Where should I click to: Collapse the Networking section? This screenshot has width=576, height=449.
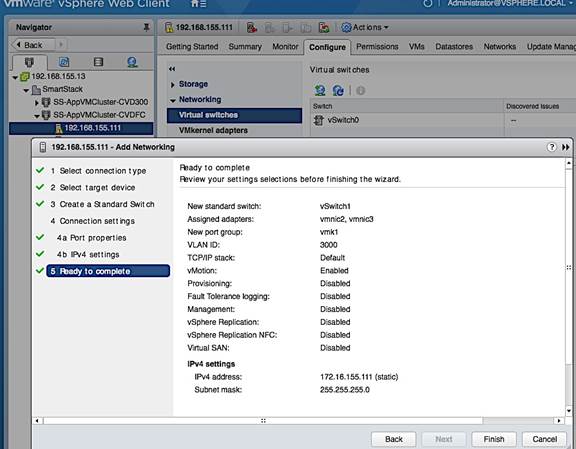[173, 100]
